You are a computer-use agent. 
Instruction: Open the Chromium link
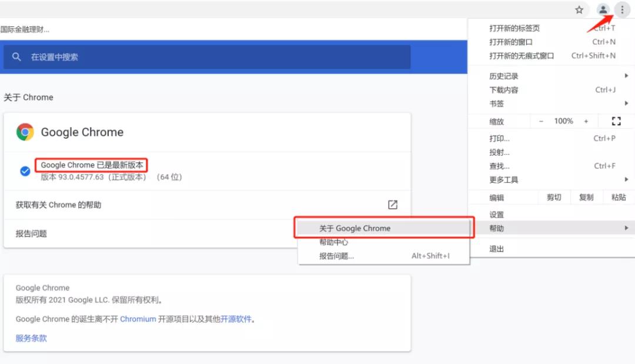click(x=138, y=319)
